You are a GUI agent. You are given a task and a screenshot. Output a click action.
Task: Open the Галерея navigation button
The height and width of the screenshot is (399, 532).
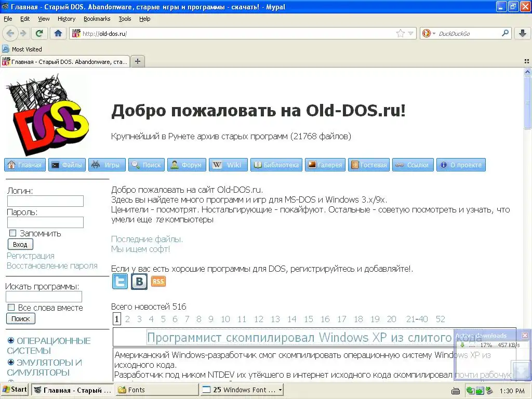(325, 165)
